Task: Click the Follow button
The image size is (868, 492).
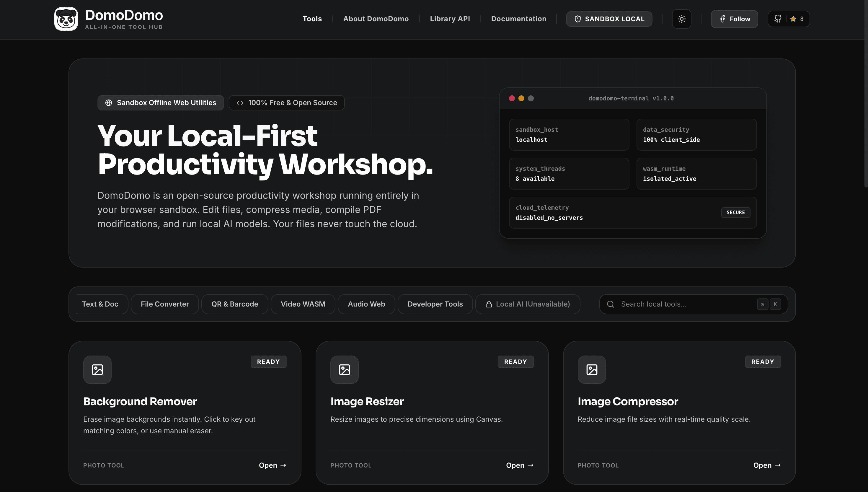Action: click(734, 19)
